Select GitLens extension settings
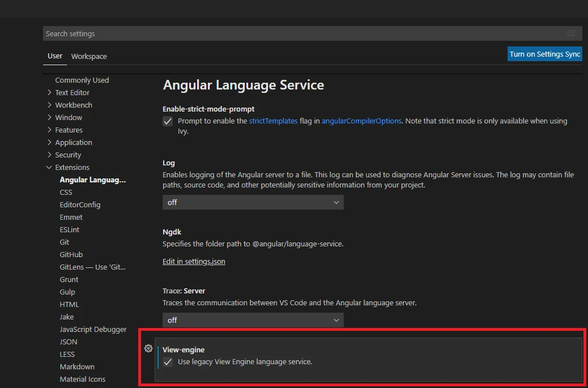 [x=93, y=267]
